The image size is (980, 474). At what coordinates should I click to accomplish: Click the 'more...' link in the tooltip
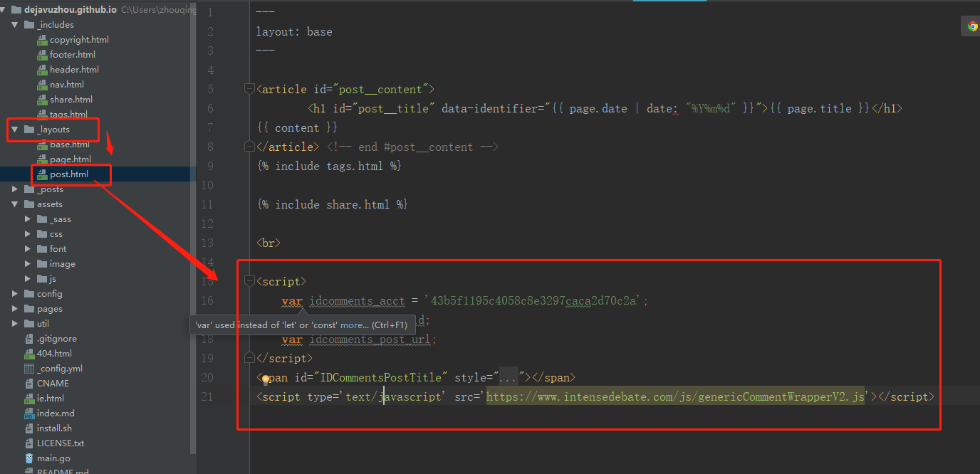pyautogui.click(x=355, y=325)
